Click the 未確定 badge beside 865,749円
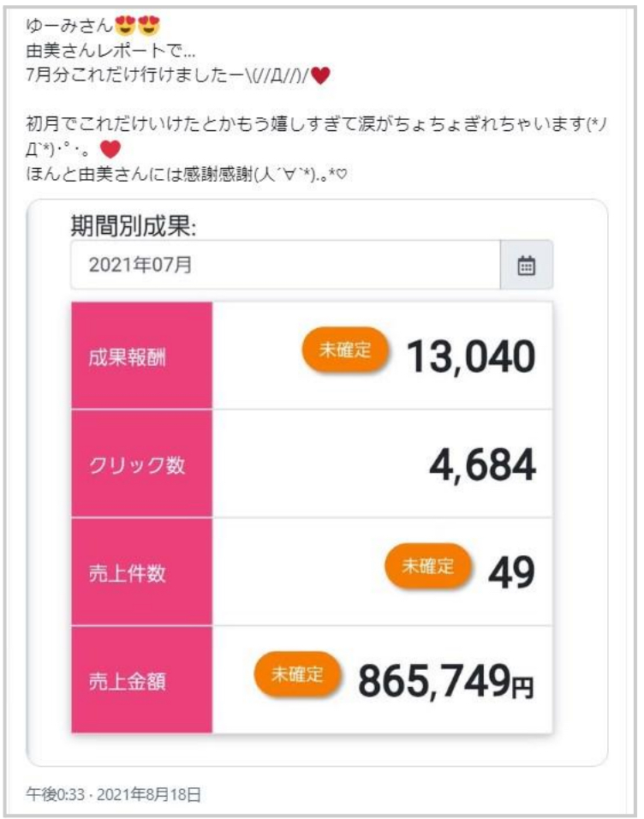Image resolution: width=644 pixels, height=819 pixels. pyautogui.click(x=297, y=674)
